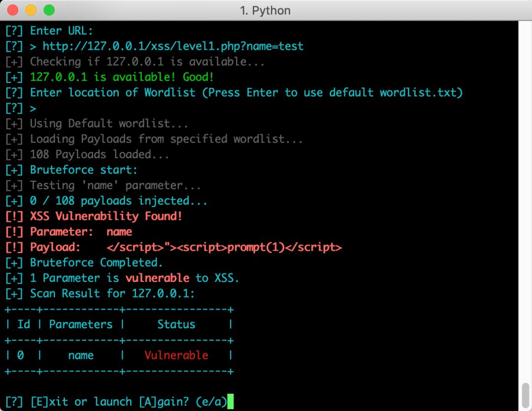The height and width of the screenshot is (411, 532).
Task: Click the 'Parameters' table column header
Action: (81, 324)
